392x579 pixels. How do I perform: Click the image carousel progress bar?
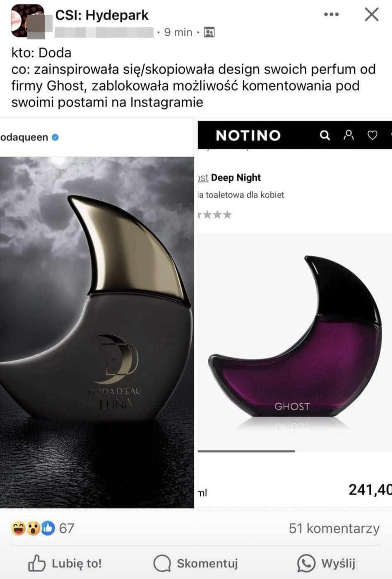[x=246, y=451]
